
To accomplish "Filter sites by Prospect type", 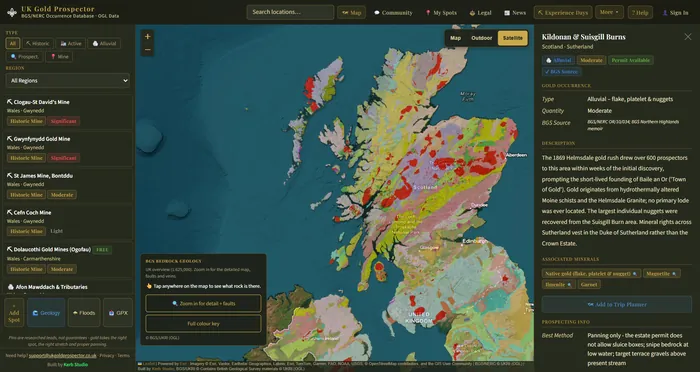I will click(25, 57).
